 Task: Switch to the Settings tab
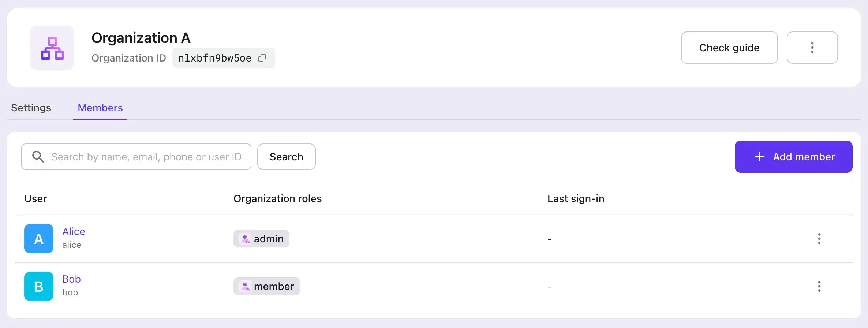pos(31,108)
